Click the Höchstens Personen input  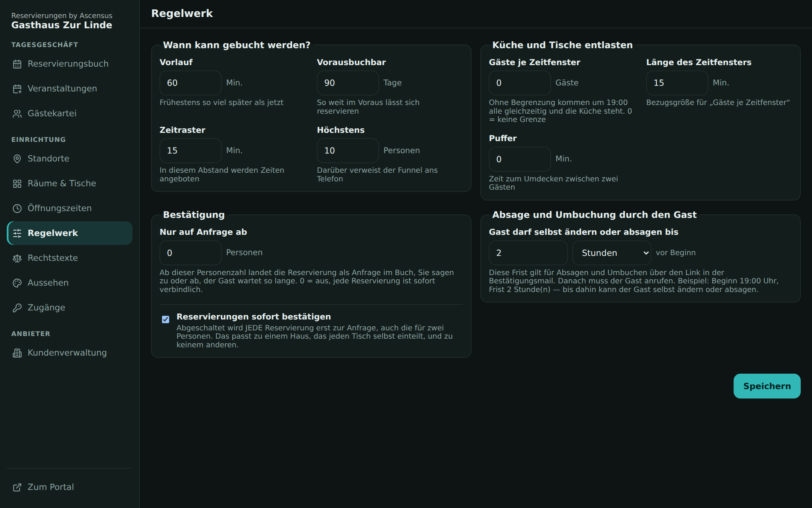coord(348,151)
